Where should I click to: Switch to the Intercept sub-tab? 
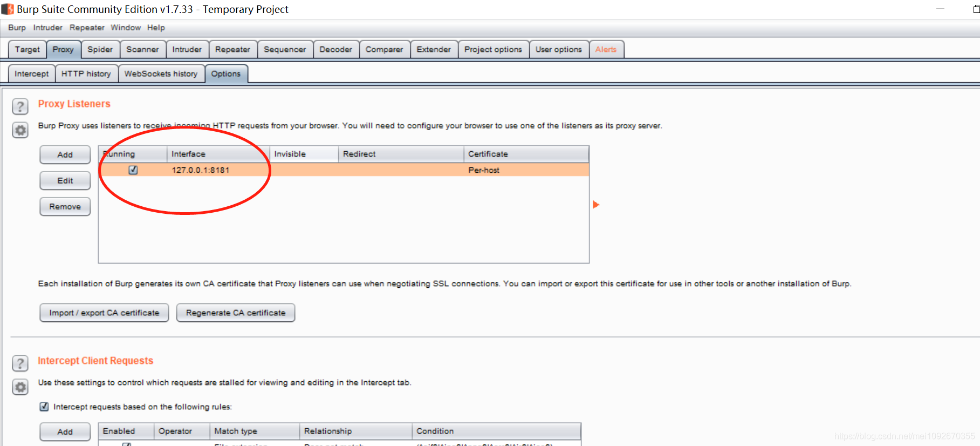pos(32,73)
